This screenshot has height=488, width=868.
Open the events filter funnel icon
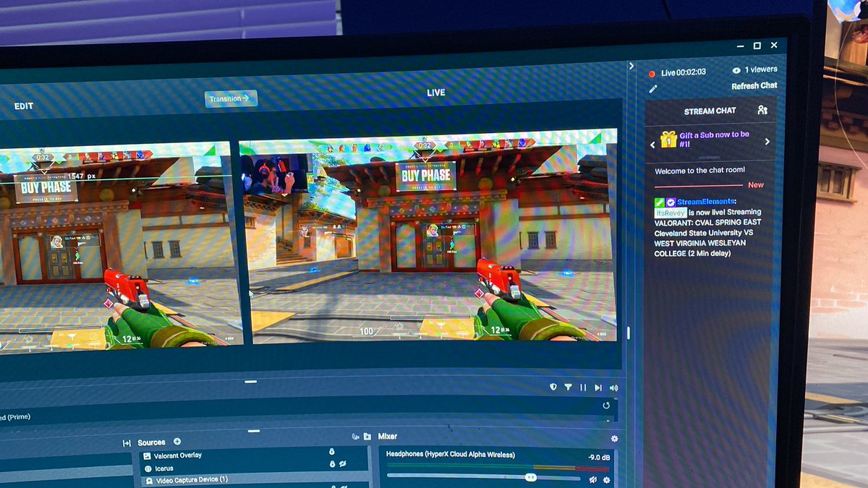coord(568,388)
